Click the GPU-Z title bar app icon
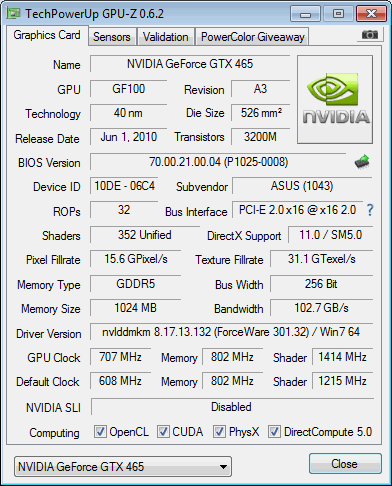 pyautogui.click(x=14, y=14)
